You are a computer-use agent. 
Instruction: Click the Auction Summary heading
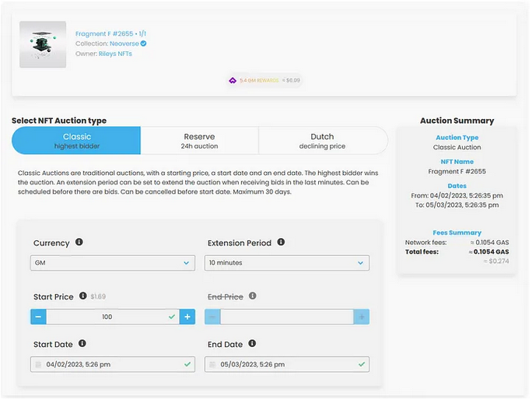point(457,121)
